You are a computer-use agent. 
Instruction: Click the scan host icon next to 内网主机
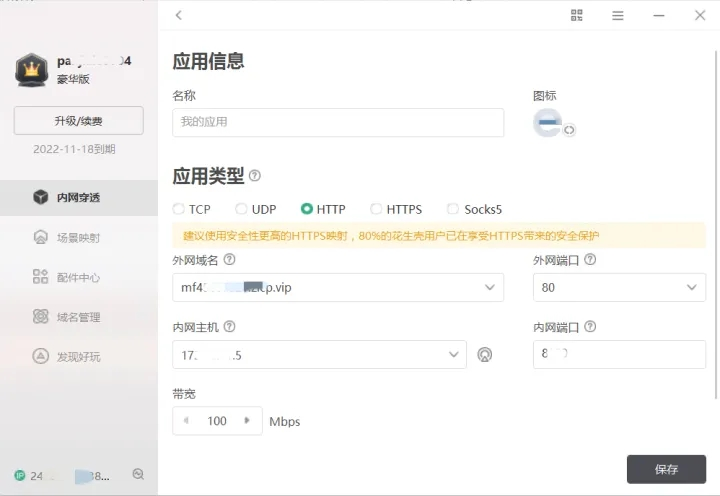484,355
